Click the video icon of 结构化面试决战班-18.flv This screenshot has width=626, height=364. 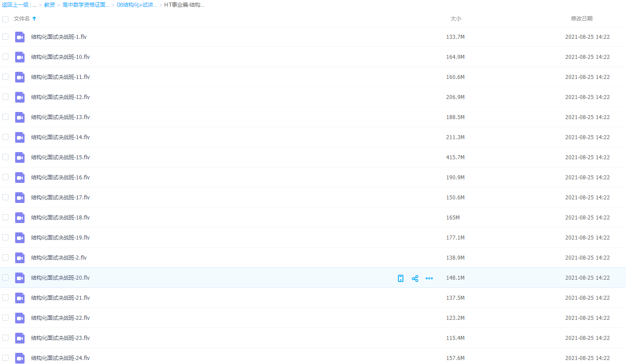click(x=20, y=218)
